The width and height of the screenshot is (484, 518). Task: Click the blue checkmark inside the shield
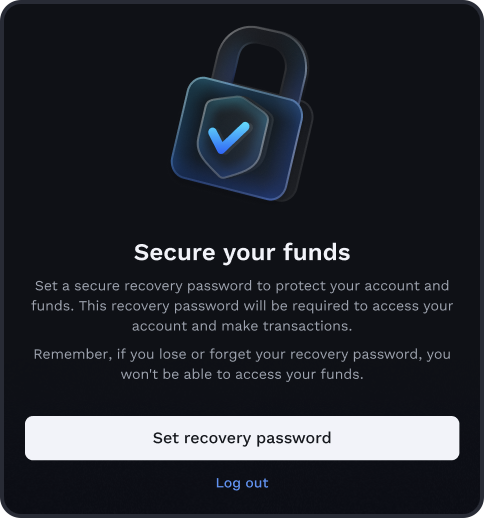(228, 138)
